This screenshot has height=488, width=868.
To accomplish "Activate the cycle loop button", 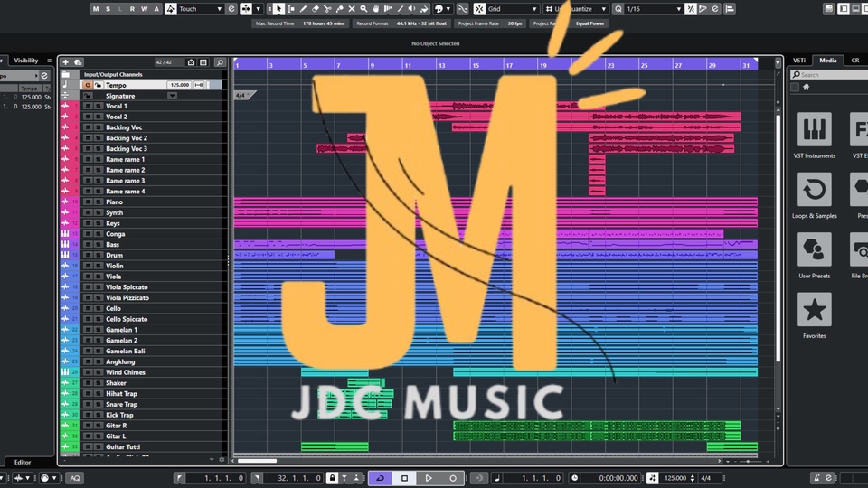I will tap(381, 478).
